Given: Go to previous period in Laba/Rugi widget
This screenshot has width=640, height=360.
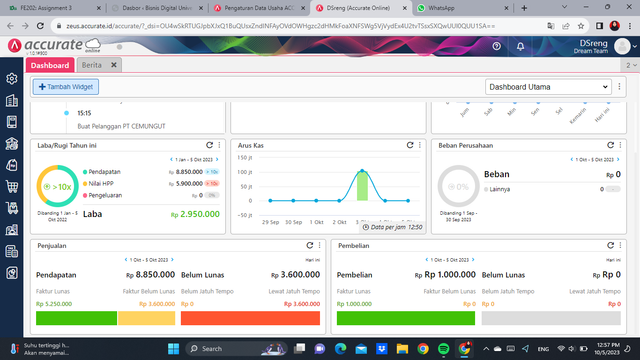Looking at the screenshot, I should 171,160.
